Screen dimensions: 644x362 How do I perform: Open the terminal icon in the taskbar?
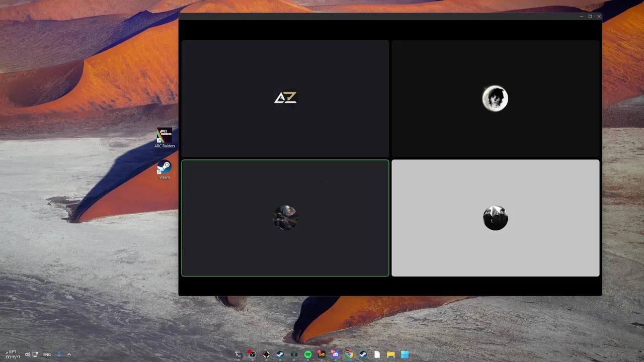(238, 354)
